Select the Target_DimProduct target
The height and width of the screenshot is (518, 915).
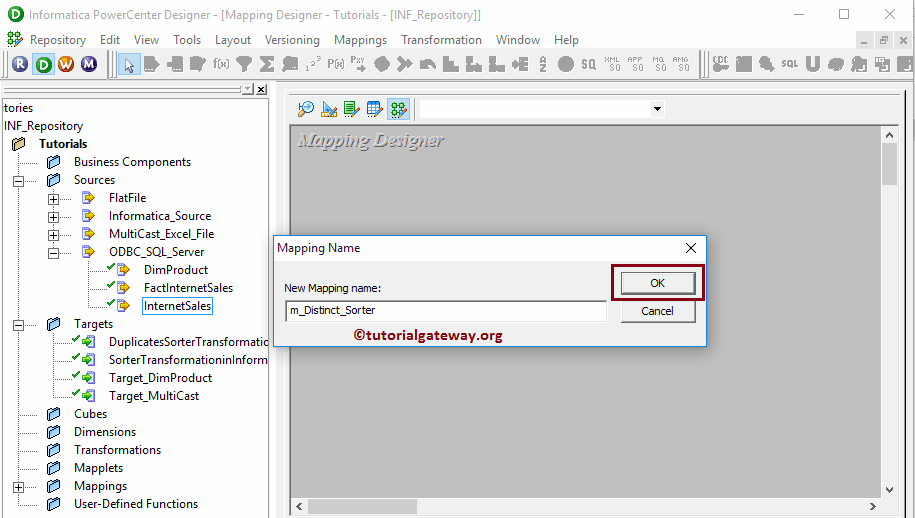click(x=160, y=378)
